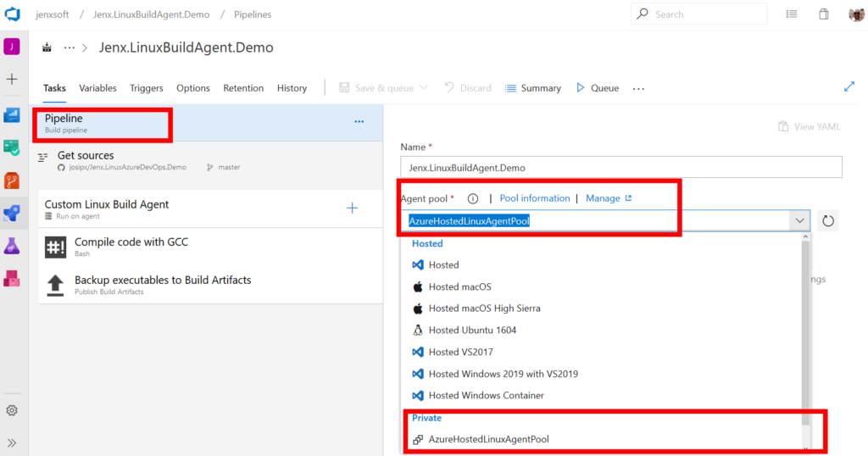Open Pipelines rocket icon in sidebar
868x456 pixels.
[12, 213]
